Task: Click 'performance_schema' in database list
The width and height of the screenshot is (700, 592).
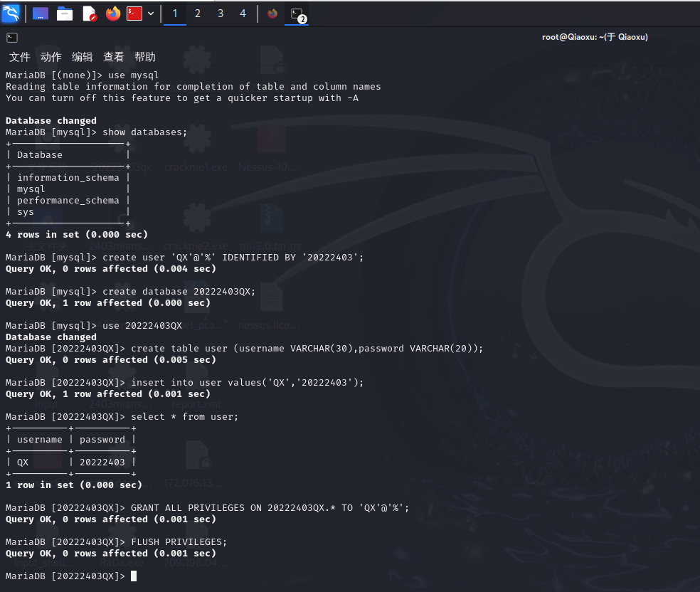Action: pos(68,201)
